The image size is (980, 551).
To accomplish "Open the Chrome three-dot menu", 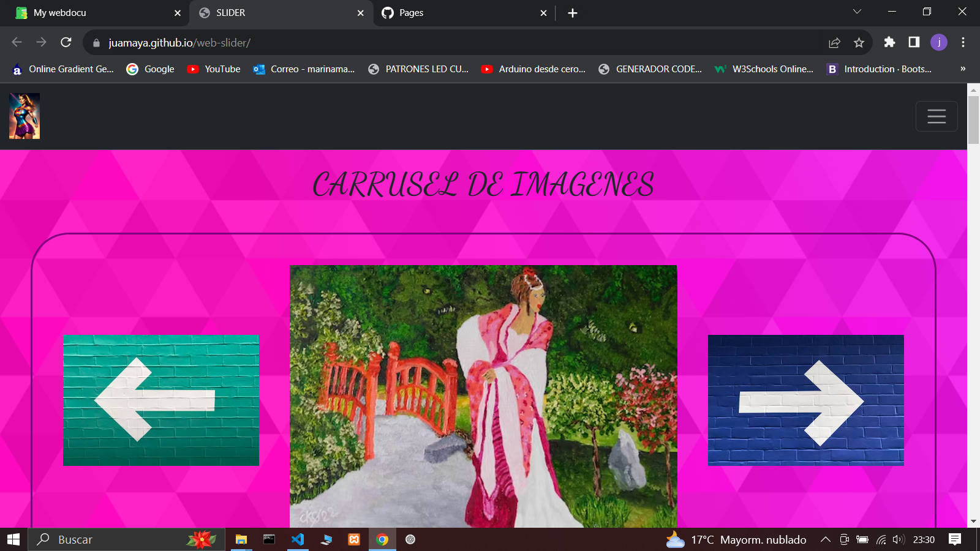I will (x=963, y=42).
